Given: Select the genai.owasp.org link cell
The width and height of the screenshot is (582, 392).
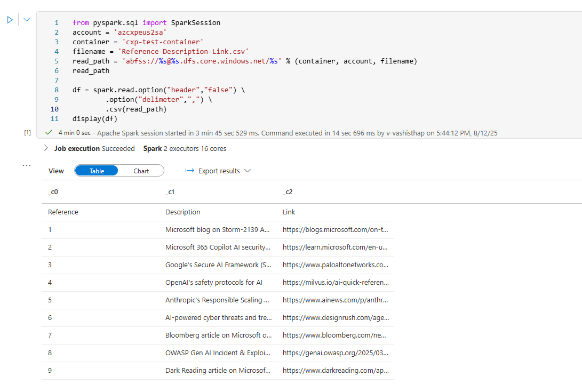Looking at the screenshot, I should (x=336, y=353).
